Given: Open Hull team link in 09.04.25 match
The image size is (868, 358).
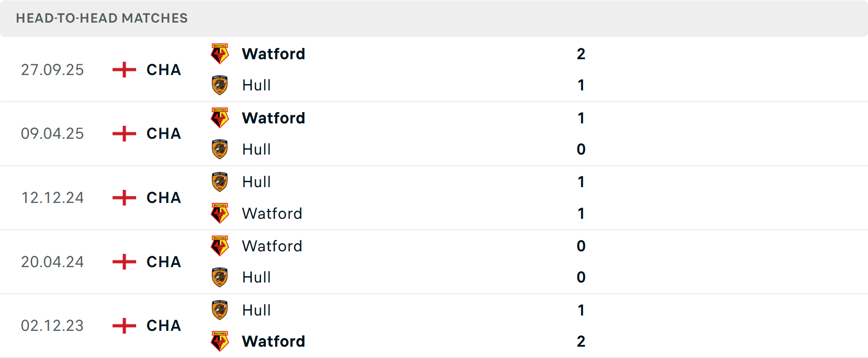Looking at the screenshot, I should [x=256, y=149].
